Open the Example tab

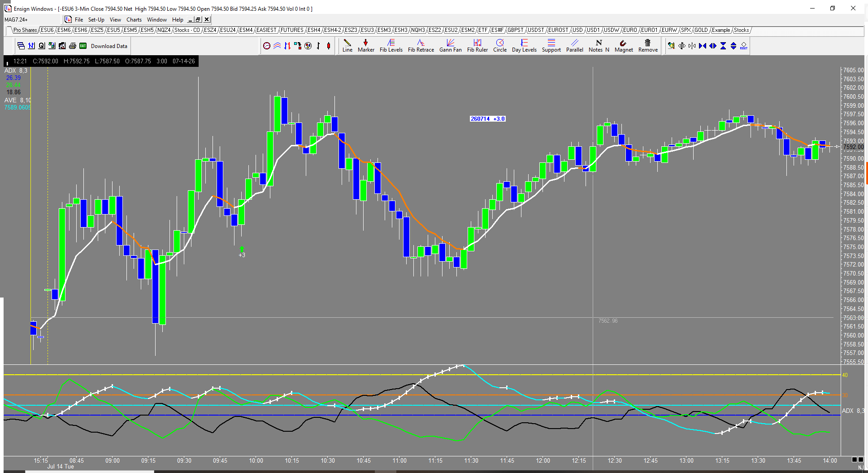click(721, 30)
